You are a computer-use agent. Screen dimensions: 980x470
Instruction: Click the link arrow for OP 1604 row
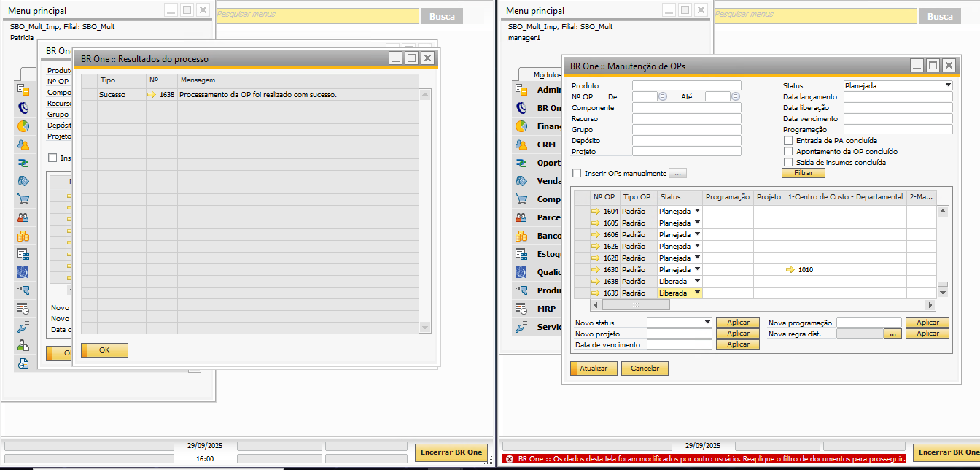tap(596, 212)
